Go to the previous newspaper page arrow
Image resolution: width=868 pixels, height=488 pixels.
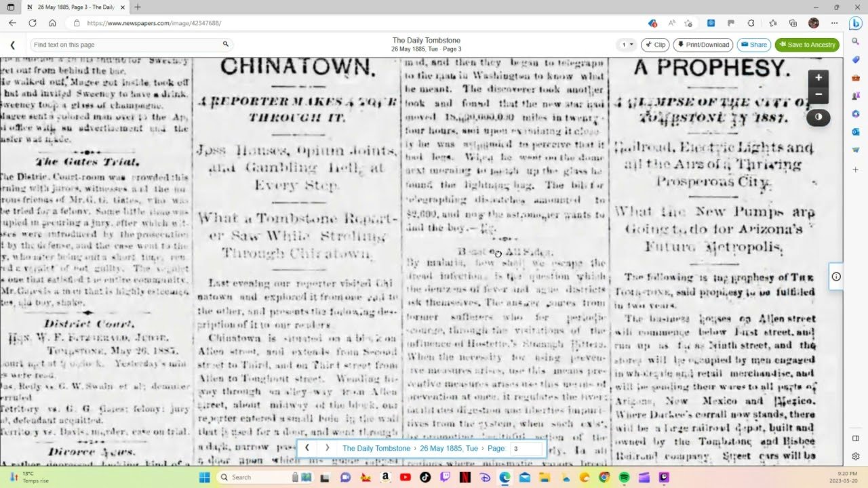click(307, 448)
